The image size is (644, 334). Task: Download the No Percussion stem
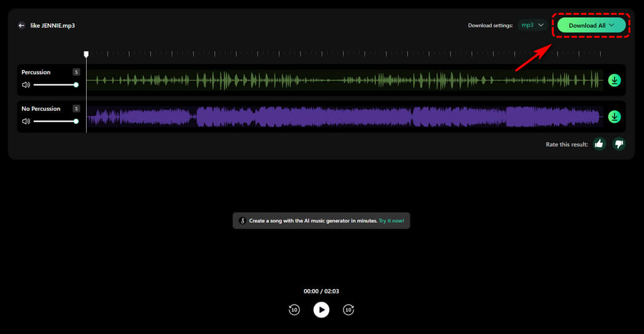tap(615, 117)
